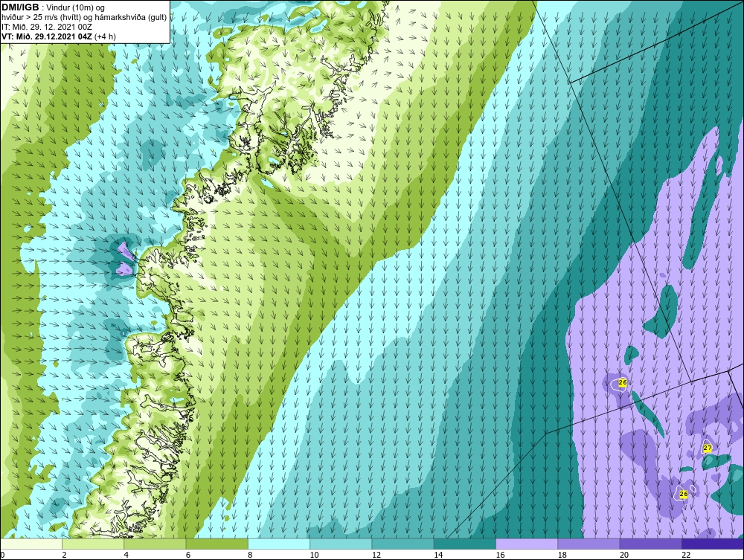Click the "8" legend scale number
Image resolution: width=744 pixels, height=560 pixels.
point(250,556)
